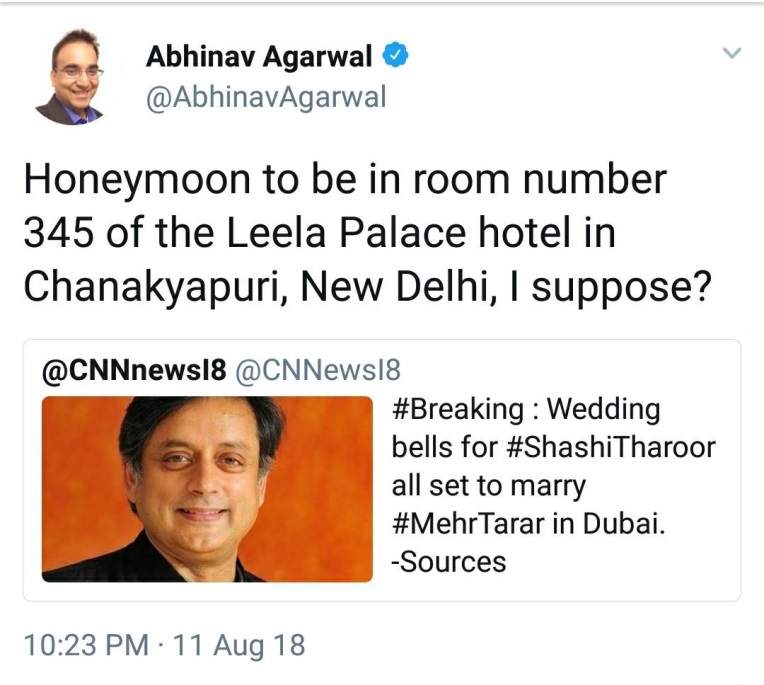This screenshot has height=685, width=764.
Task: Click the gray @CNNNewsI8 handle
Action: pyautogui.click(x=318, y=371)
